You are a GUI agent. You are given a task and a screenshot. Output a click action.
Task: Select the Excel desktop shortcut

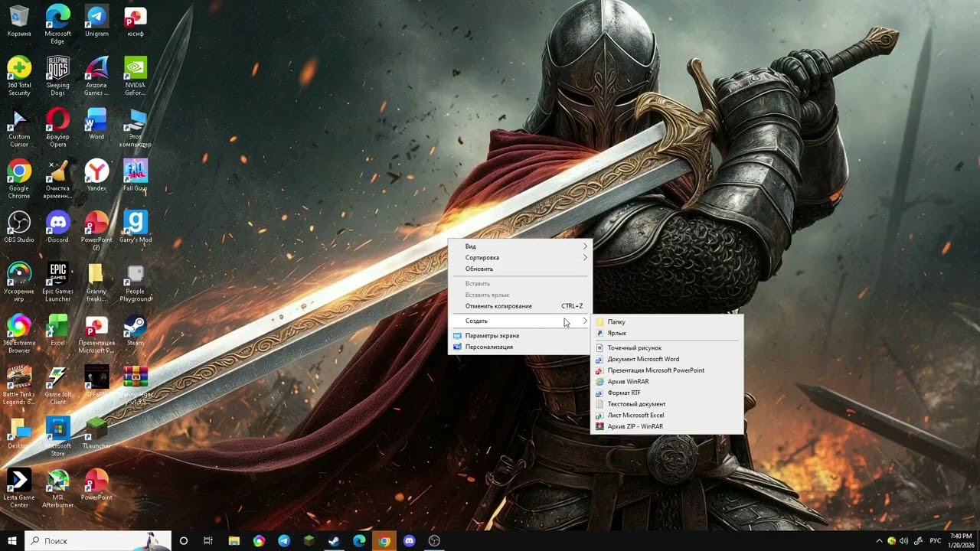[57, 331]
